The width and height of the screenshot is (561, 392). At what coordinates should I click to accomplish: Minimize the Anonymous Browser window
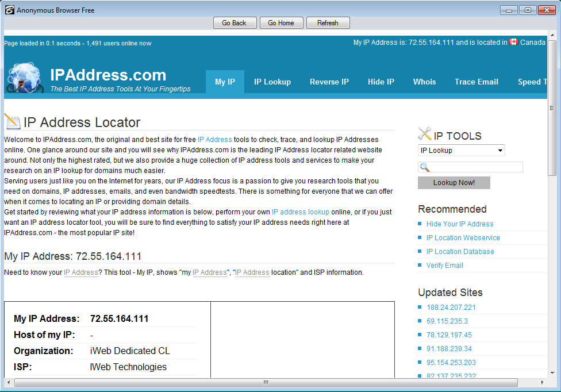pyautogui.click(x=509, y=10)
